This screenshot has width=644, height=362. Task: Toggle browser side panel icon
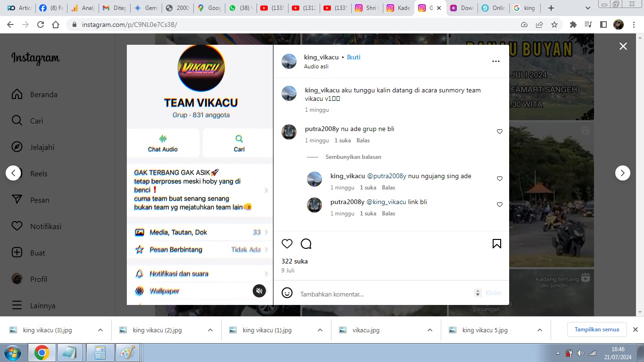[x=603, y=25]
